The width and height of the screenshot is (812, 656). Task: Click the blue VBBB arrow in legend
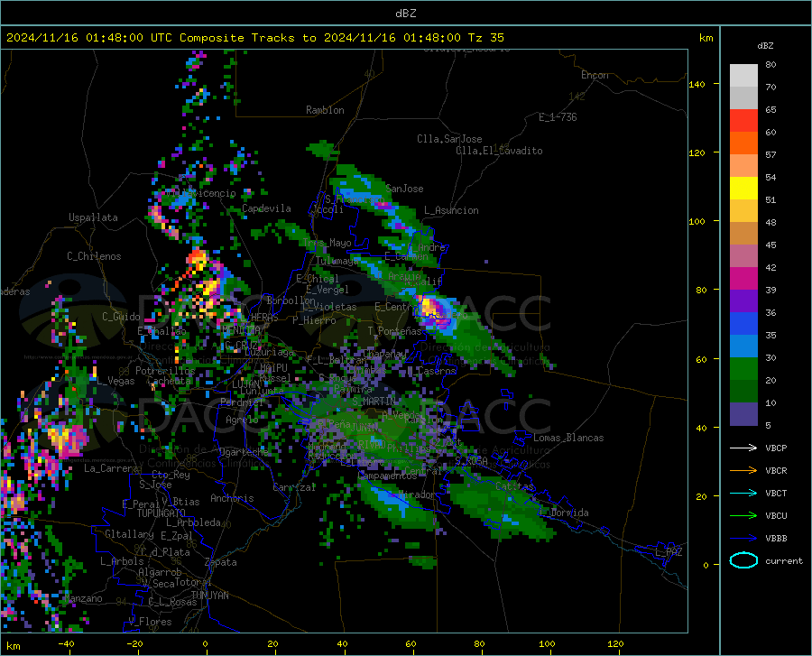[x=743, y=539]
